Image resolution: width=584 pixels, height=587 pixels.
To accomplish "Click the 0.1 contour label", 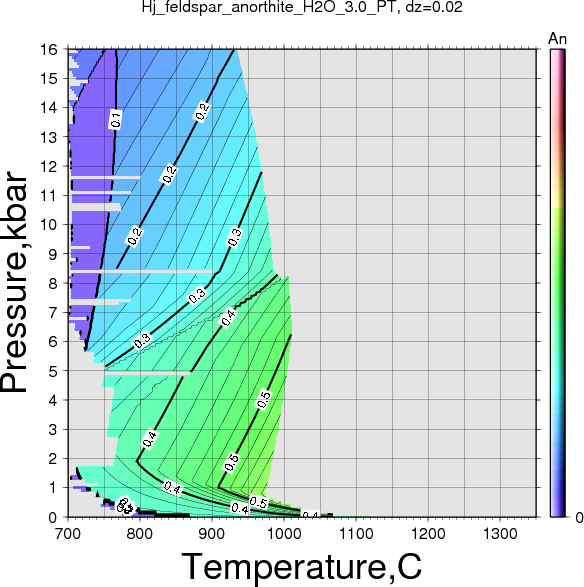I will coord(116,119).
